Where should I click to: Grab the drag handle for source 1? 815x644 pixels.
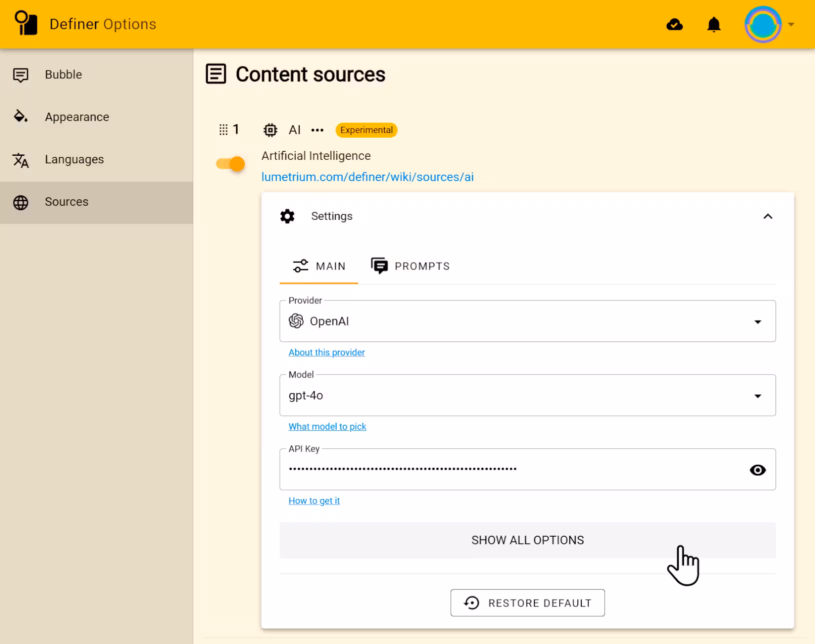point(223,130)
